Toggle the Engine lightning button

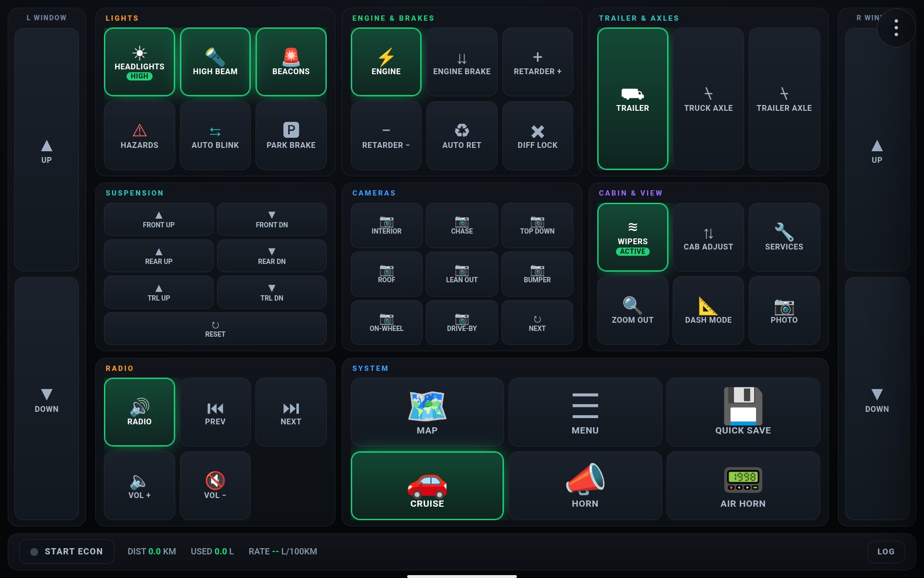(x=386, y=62)
